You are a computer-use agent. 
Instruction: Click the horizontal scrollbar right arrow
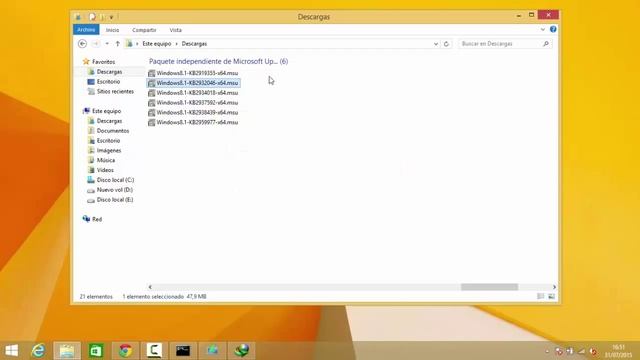(554, 287)
